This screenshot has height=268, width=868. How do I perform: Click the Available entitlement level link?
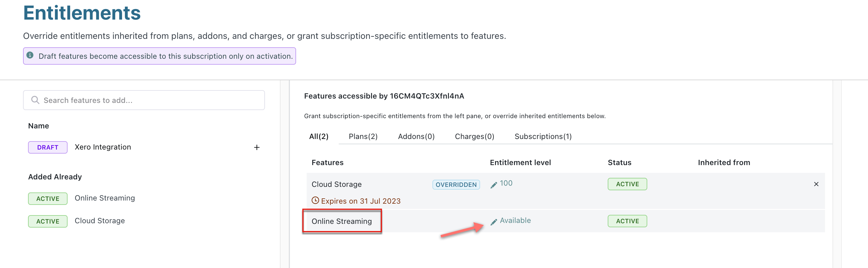click(515, 220)
